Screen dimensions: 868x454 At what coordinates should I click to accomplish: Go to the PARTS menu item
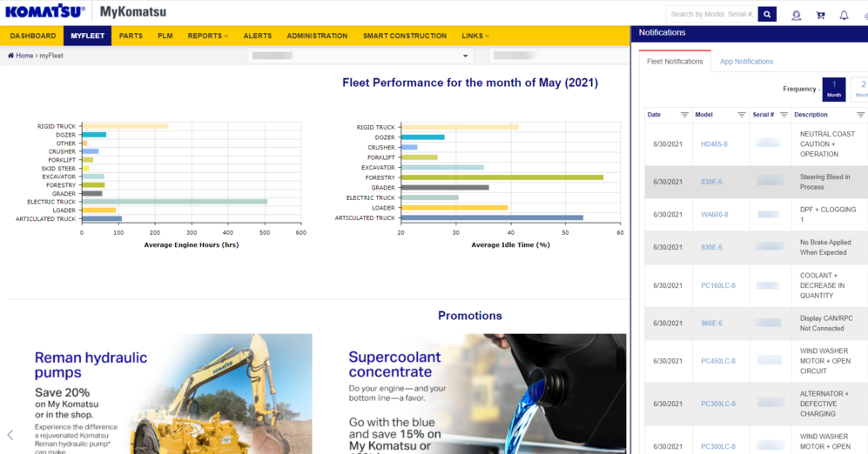[131, 36]
